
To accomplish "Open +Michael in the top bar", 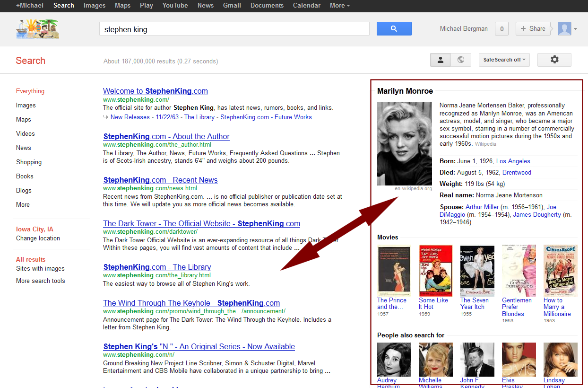I will [x=30, y=6].
